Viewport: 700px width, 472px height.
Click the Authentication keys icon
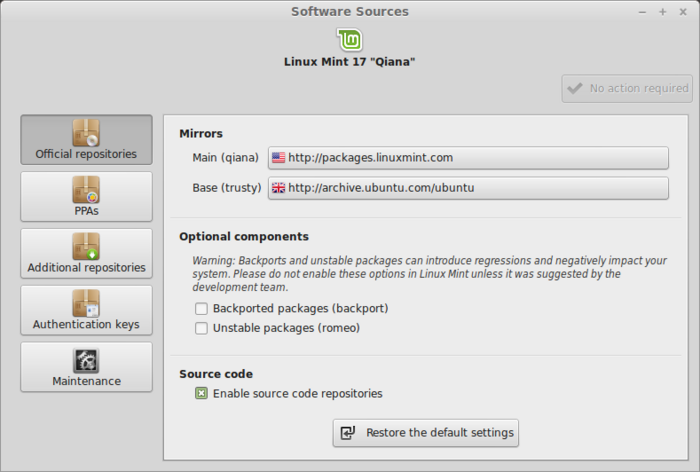pos(86,304)
